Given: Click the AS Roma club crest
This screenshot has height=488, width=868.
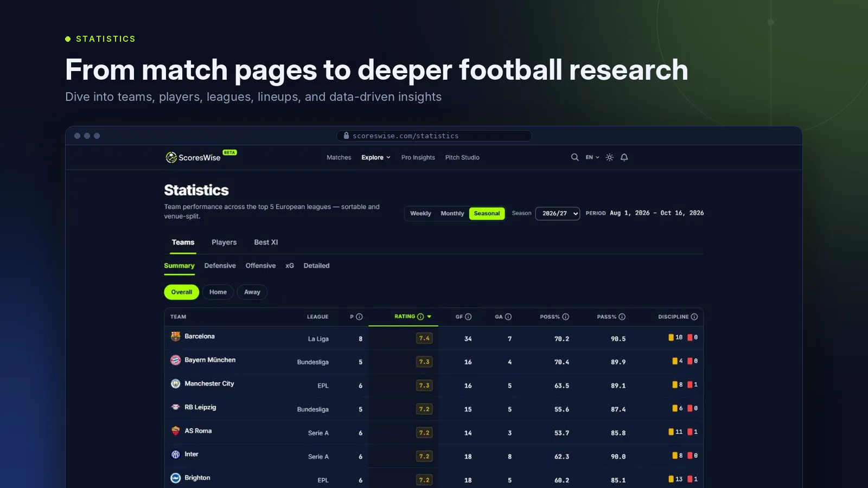Looking at the screenshot, I should pyautogui.click(x=176, y=431).
